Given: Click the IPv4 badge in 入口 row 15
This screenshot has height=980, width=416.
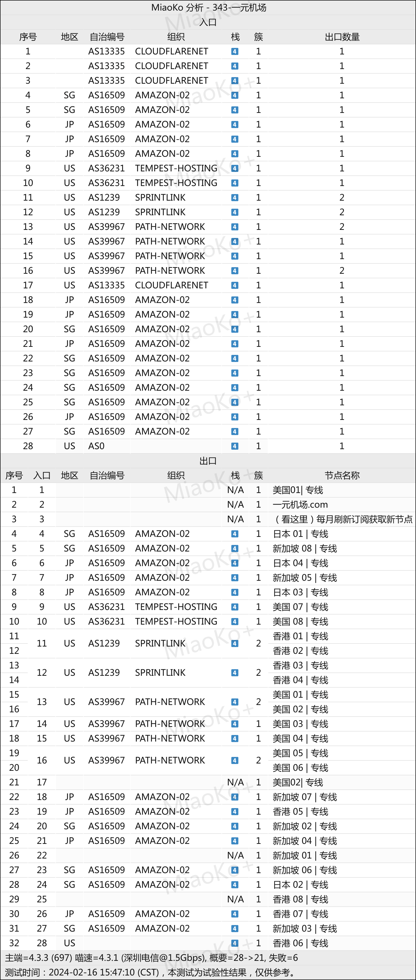Looking at the screenshot, I should tap(235, 256).
